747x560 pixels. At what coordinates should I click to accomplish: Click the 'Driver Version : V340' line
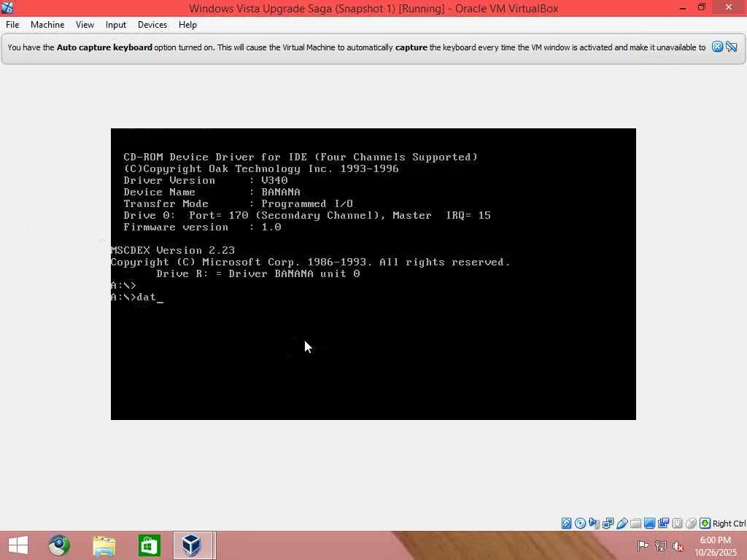coord(205,181)
